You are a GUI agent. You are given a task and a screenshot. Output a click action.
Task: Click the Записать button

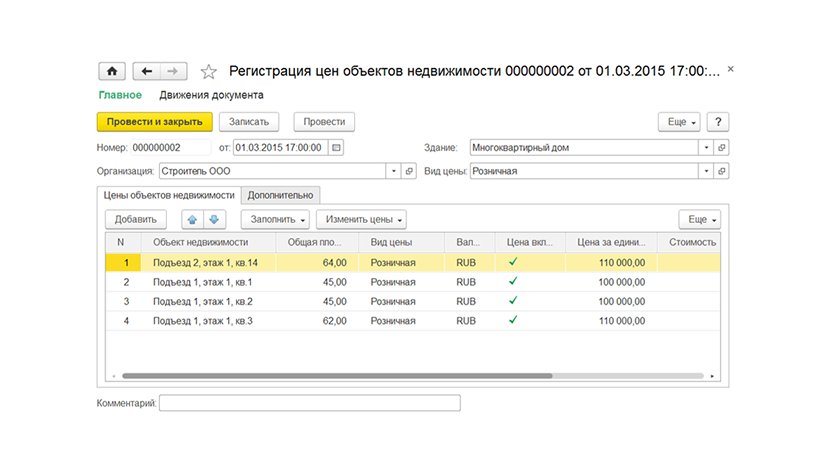coord(249,122)
